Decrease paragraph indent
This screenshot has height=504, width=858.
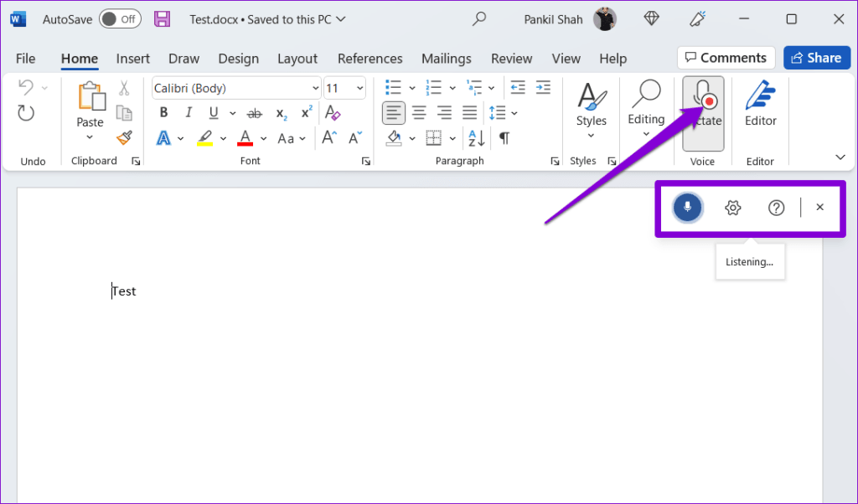point(518,87)
